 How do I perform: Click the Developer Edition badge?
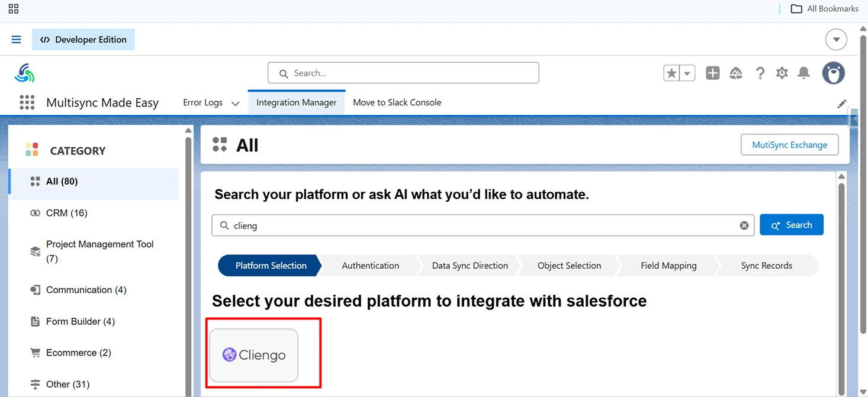point(83,40)
